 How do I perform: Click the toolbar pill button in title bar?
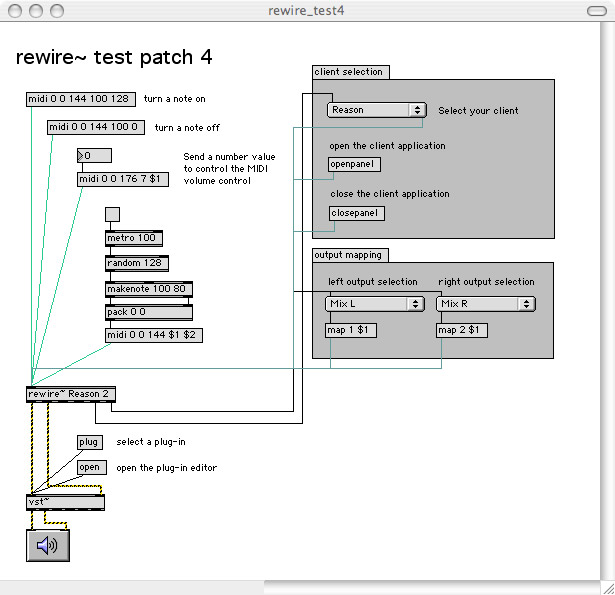(x=597, y=11)
